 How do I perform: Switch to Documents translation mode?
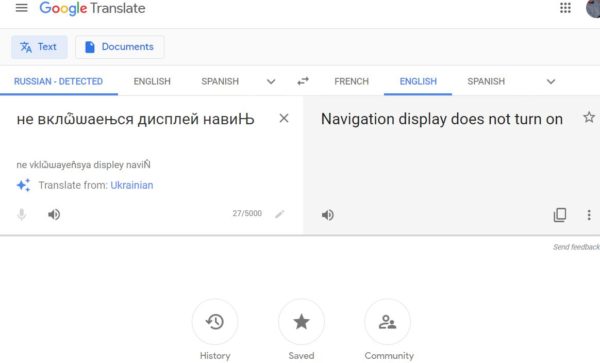pos(120,47)
